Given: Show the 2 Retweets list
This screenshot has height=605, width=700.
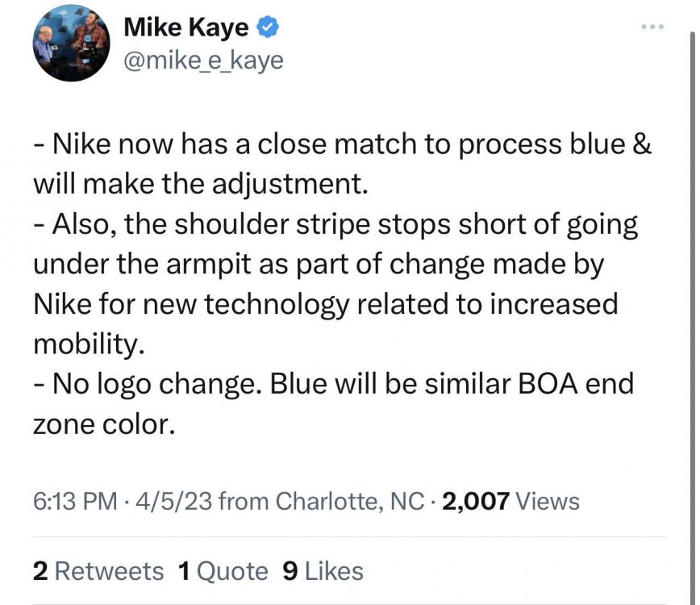Looking at the screenshot, I should tap(98, 571).
